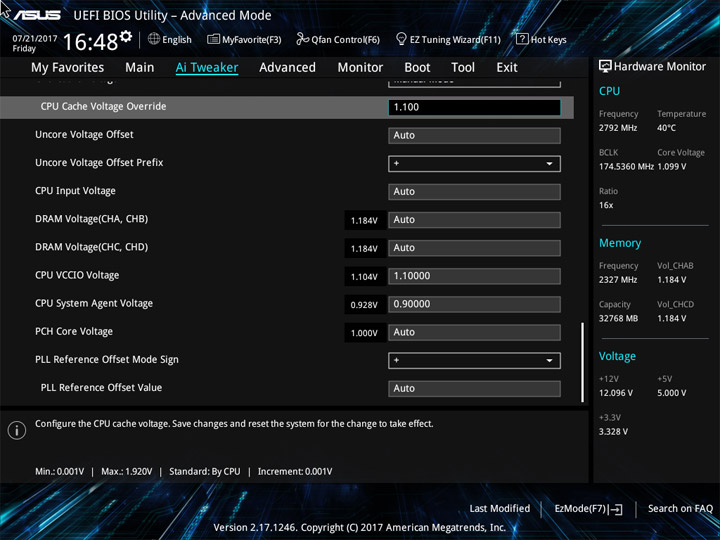The width and height of the screenshot is (720, 540).
Task: Select the PCH Core Voltage label
Action: pyautogui.click(x=74, y=332)
